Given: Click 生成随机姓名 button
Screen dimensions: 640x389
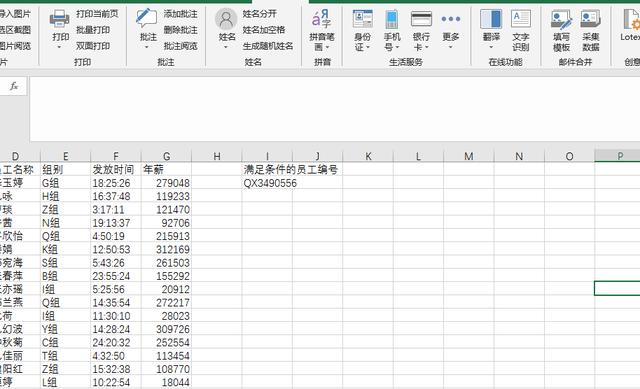Looking at the screenshot, I should (268, 46).
